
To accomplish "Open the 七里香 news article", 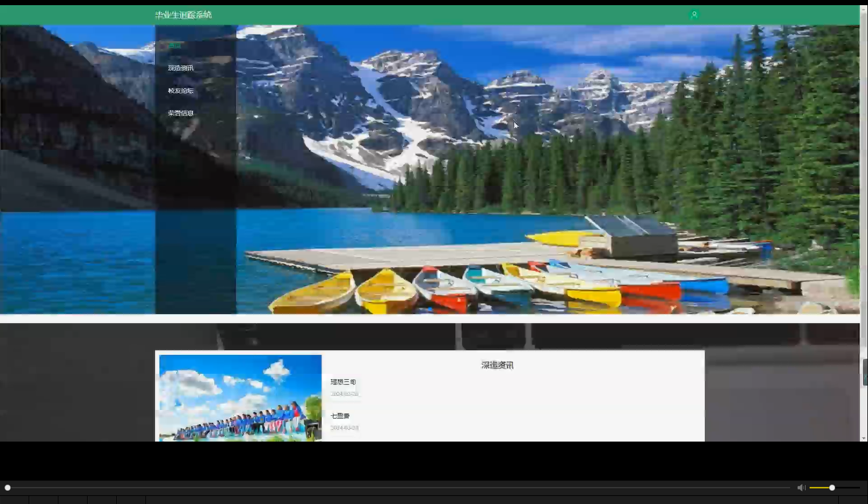I will (x=340, y=416).
